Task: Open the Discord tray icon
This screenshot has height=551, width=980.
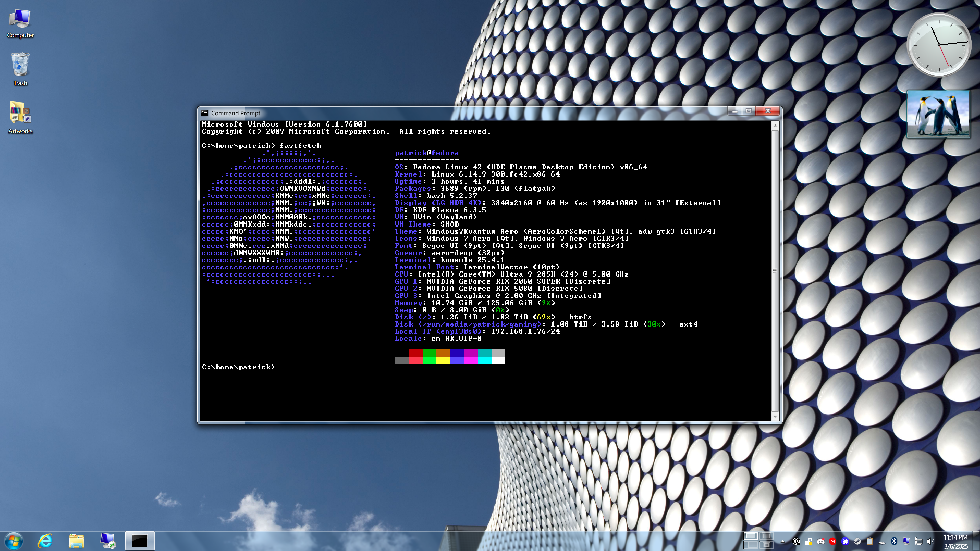Action: tap(820, 541)
